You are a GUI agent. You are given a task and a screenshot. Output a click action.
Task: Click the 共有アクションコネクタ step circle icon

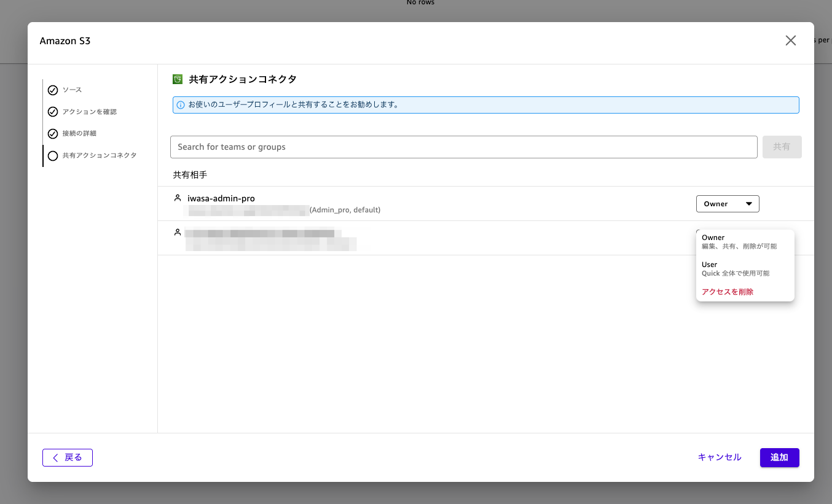53,156
